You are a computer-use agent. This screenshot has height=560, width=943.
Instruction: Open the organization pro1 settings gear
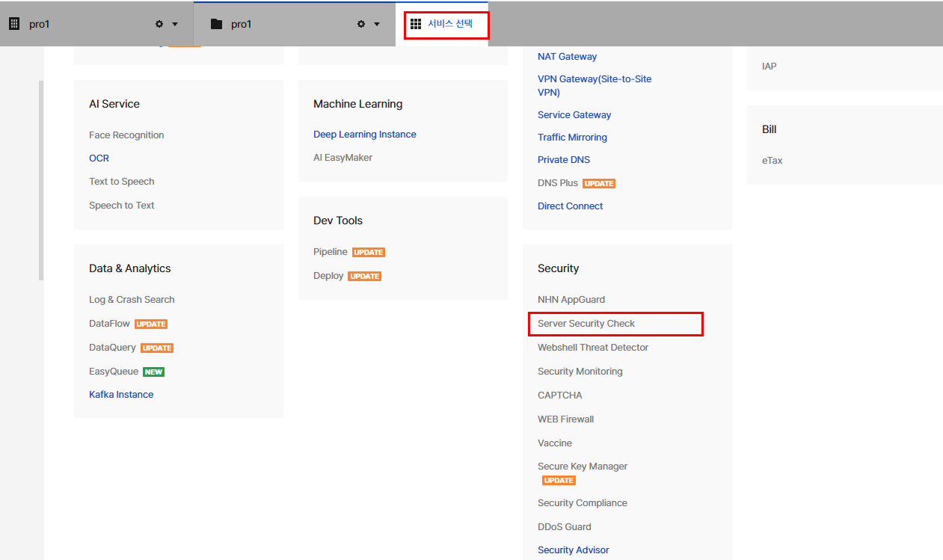pyautogui.click(x=159, y=24)
